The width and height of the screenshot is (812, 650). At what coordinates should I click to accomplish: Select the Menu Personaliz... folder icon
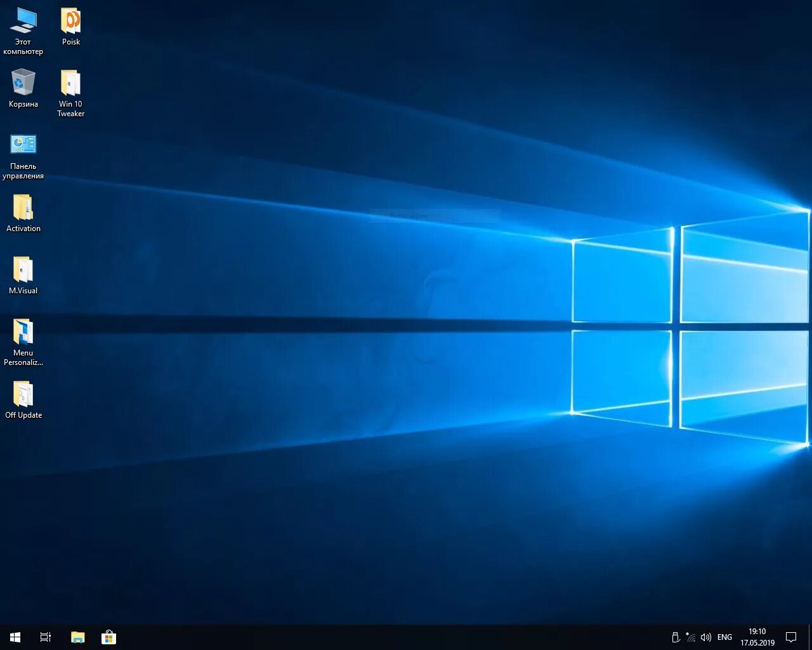[x=23, y=342]
